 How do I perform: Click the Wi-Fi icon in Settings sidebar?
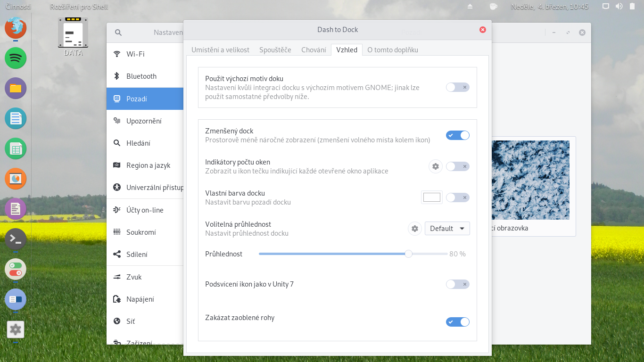coord(117,54)
